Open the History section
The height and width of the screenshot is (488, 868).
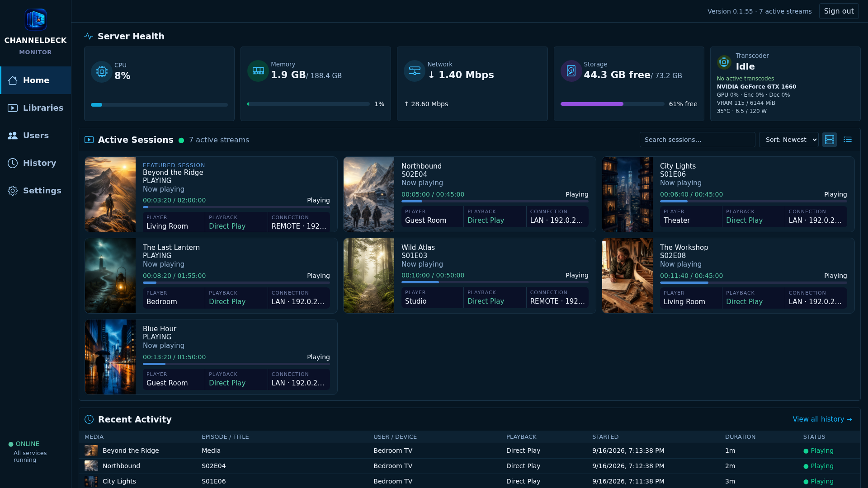pyautogui.click(x=36, y=163)
